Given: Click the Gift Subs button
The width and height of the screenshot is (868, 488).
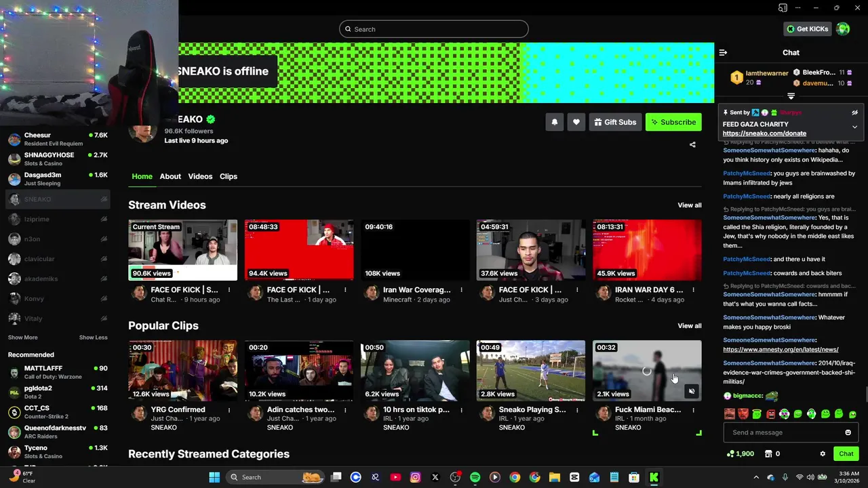Looking at the screenshot, I should [x=615, y=122].
